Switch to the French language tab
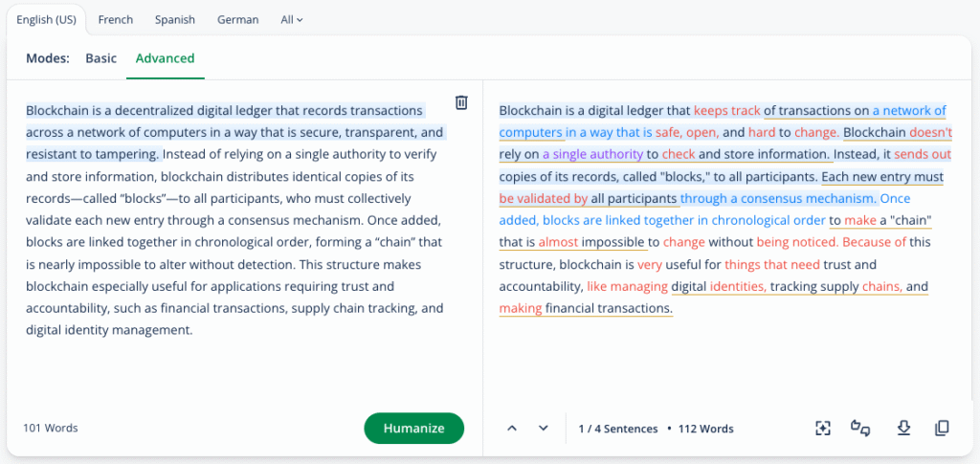The height and width of the screenshot is (464, 980). click(116, 19)
